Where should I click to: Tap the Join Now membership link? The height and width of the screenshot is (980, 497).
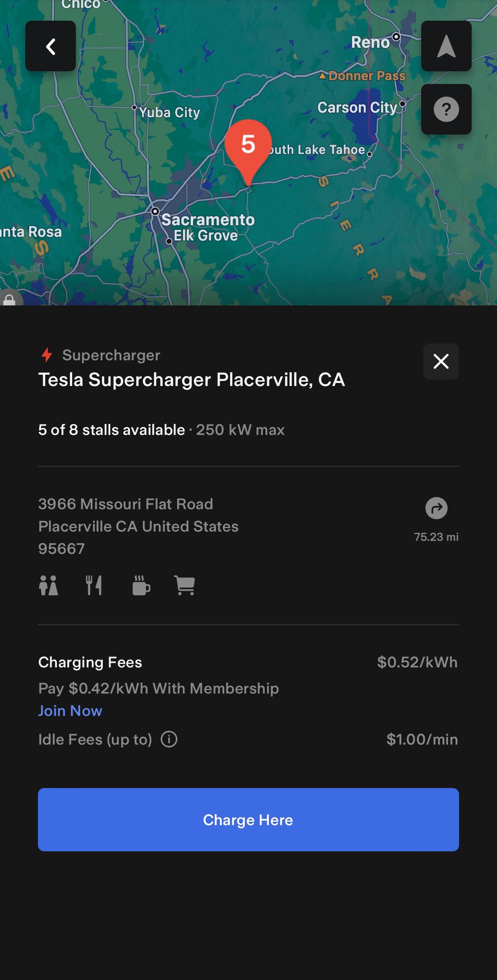click(x=70, y=711)
